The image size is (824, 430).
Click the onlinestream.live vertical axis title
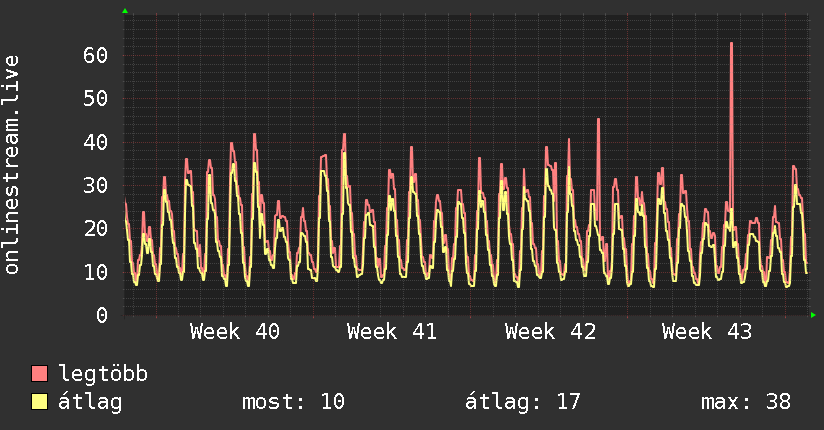pos(11,165)
